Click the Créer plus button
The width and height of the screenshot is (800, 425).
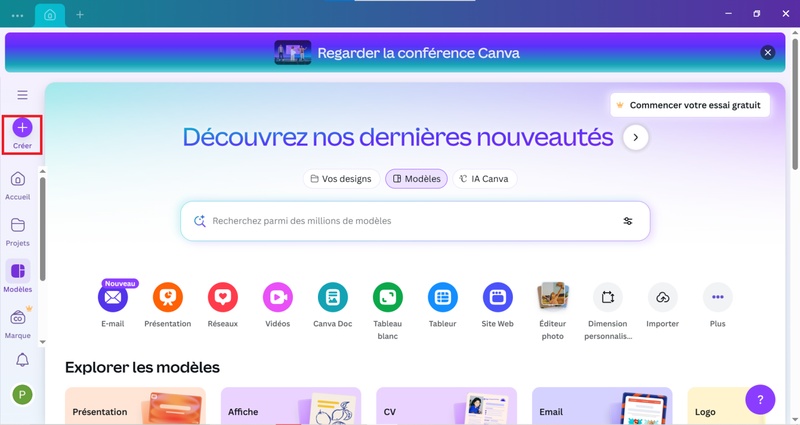tap(22, 128)
